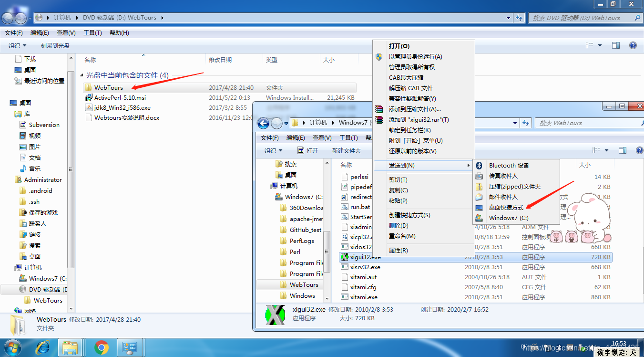The height and width of the screenshot is (357, 644).
Task: Open 查看(V) menu in front window
Action: point(322,138)
